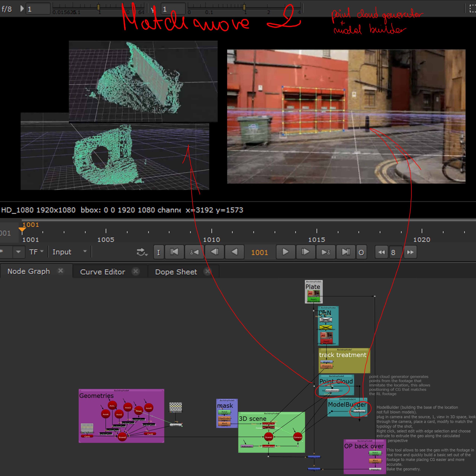The image size is (476, 476).
Task: Jump to the first frame
Action: click(x=174, y=252)
